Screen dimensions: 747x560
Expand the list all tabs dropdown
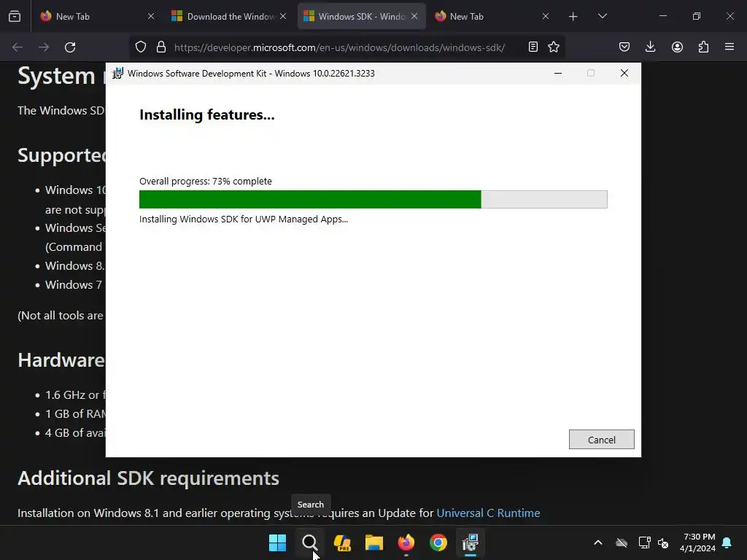[602, 16]
